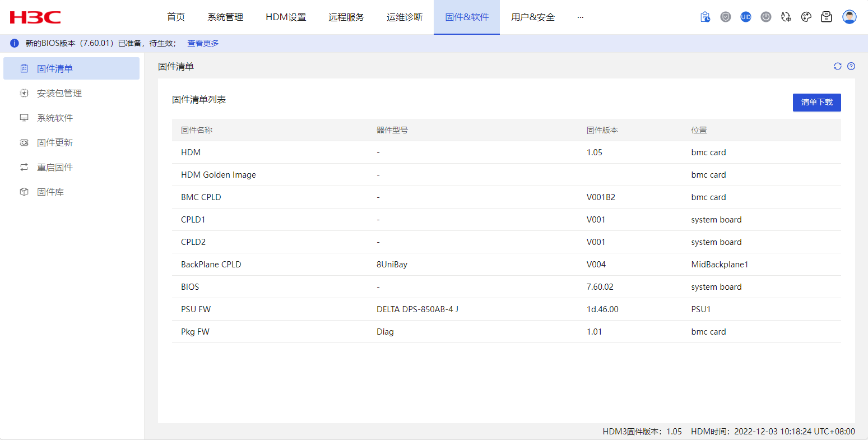The width and height of the screenshot is (868, 440).
Task: Click the refresh icon beside 固件清单 title
Action: [x=838, y=66]
